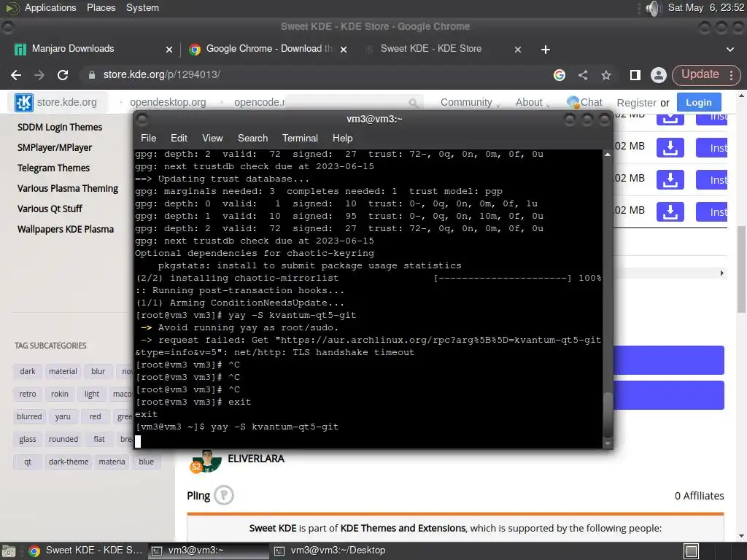
Task: Select the retro tag
Action: pyautogui.click(x=28, y=394)
